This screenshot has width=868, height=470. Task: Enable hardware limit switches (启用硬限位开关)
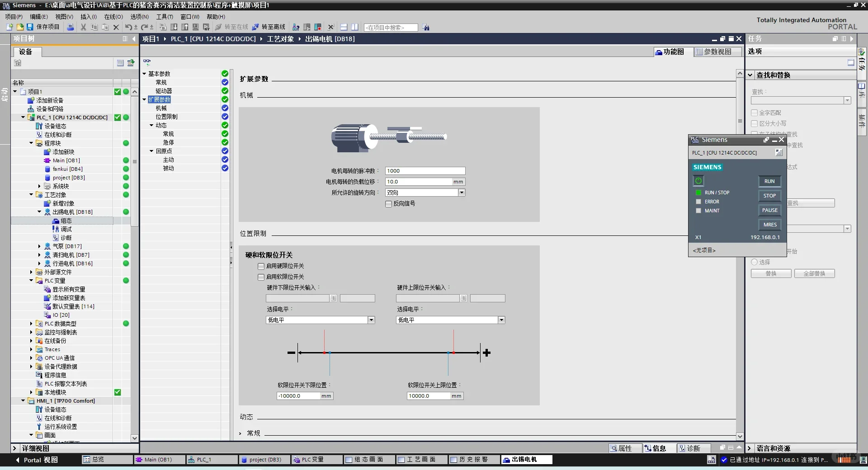(x=261, y=266)
